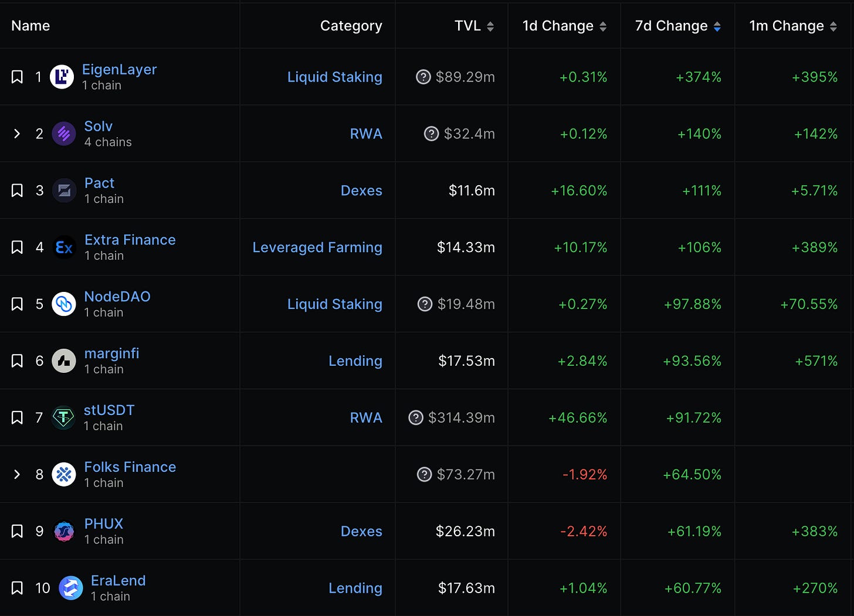Click the marginfi logo icon

pyautogui.click(x=64, y=361)
